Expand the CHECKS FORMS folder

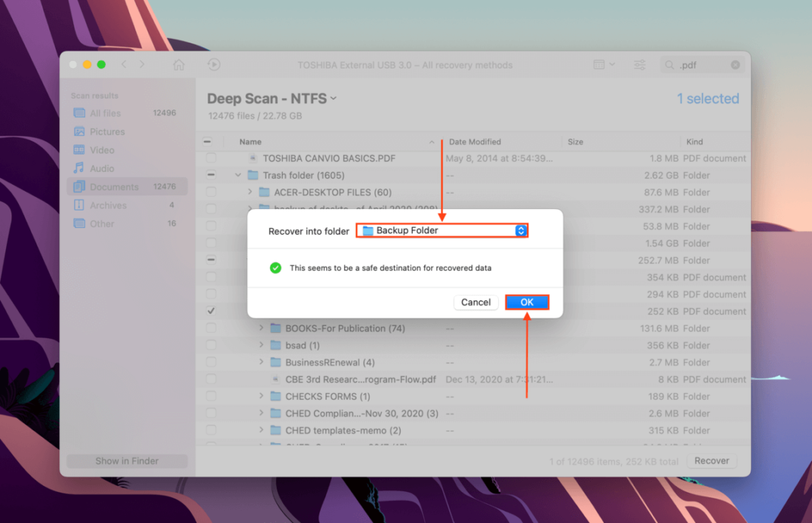[x=259, y=396]
